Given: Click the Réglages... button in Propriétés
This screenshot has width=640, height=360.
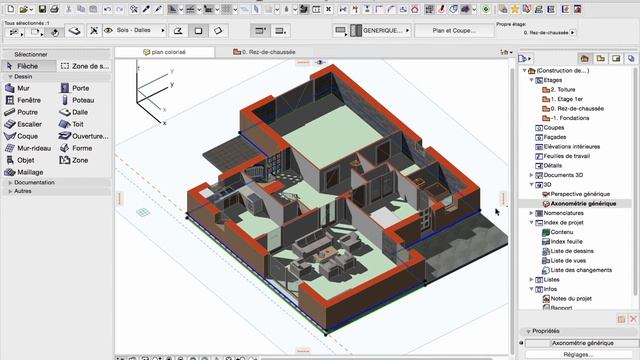Looking at the screenshot, I should 578,355.
